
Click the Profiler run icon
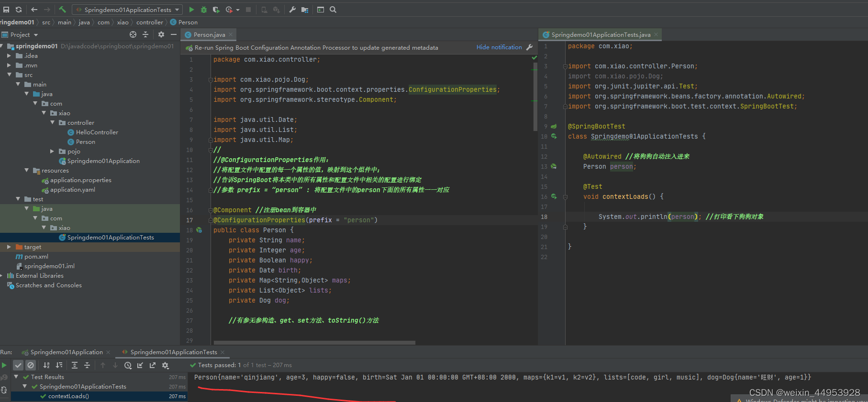pos(229,10)
